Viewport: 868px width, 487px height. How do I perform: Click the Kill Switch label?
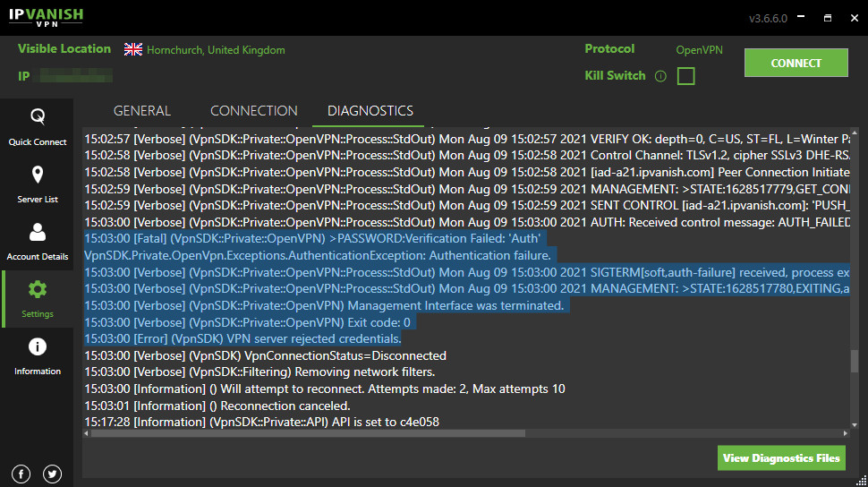[x=615, y=75]
